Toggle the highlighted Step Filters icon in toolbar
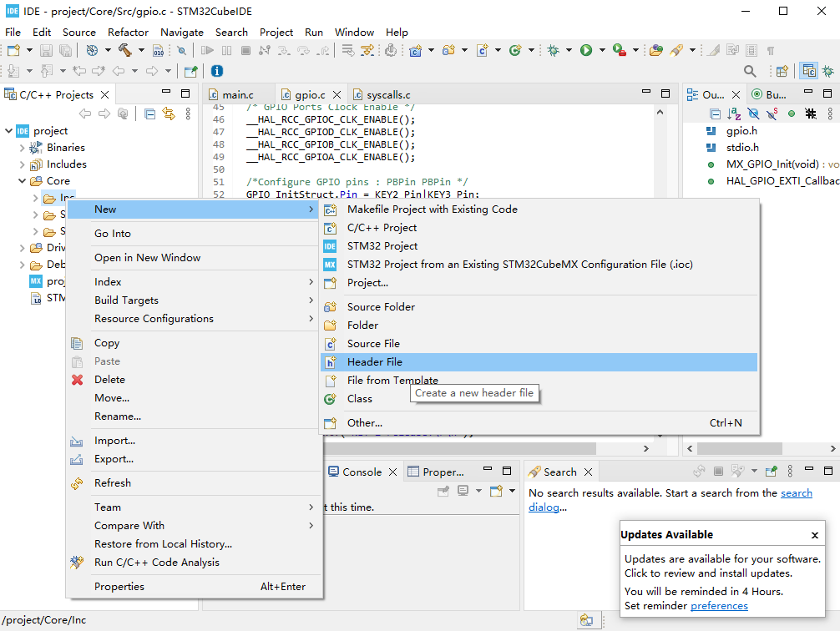 point(367,50)
